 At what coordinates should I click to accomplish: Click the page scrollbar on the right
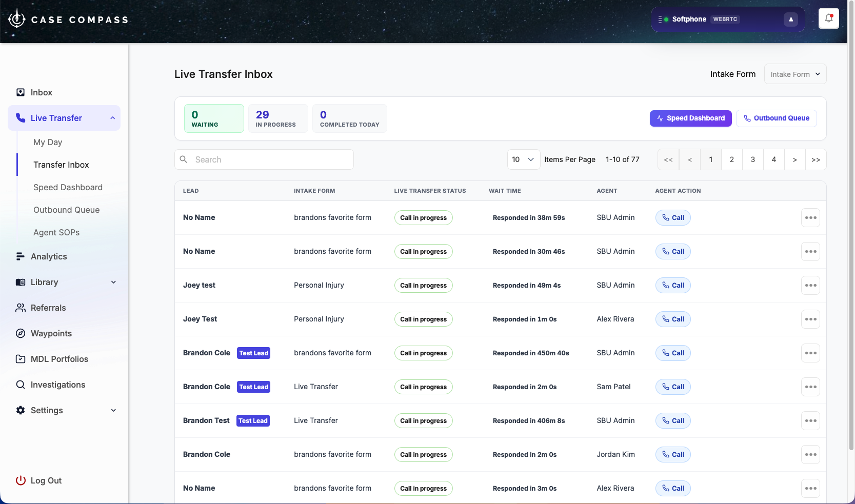point(851,226)
